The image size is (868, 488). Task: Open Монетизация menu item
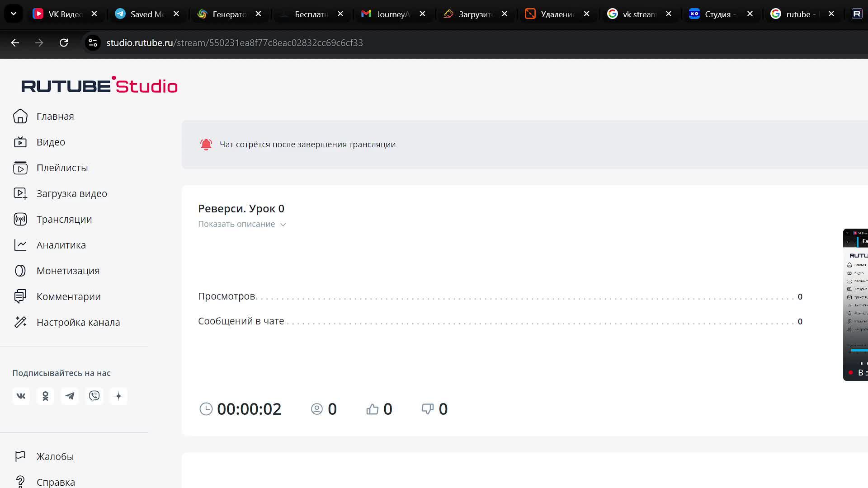pyautogui.click(x=68, y=271)
